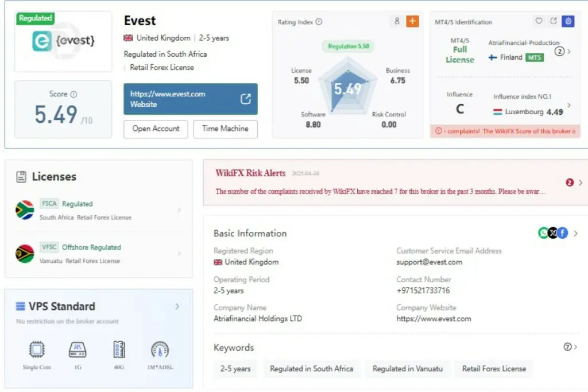588x392 pixels.
Task: Click the blue icon in MT4/5 Identification header
Action: point(568,21)
